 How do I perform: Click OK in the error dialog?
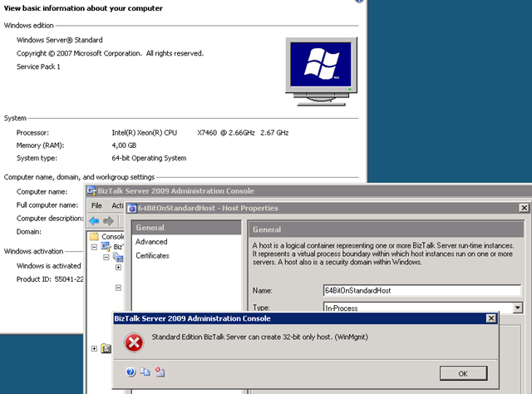[x=461, y=372]
